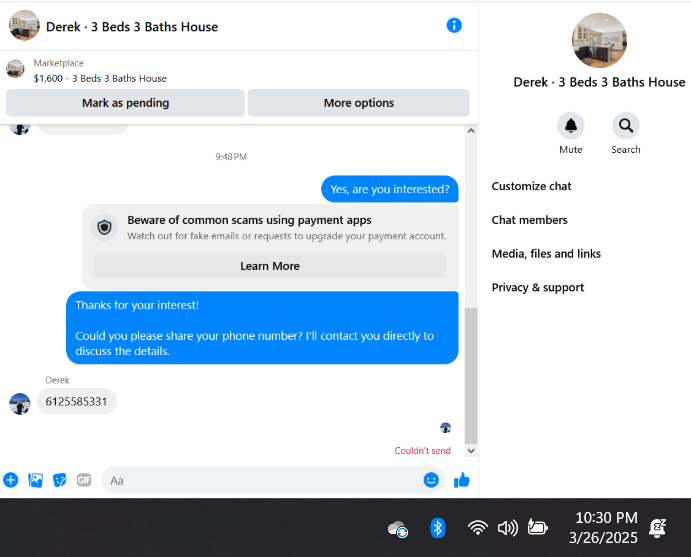Send a thumbs-up like
Screen dimensions: 691x557
pyautogui.click(x=462, y=480)
